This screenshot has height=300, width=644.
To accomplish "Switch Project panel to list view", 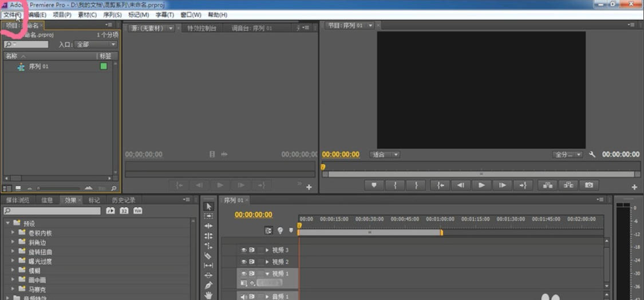I will pyautogui.click(x=7, y=188).
